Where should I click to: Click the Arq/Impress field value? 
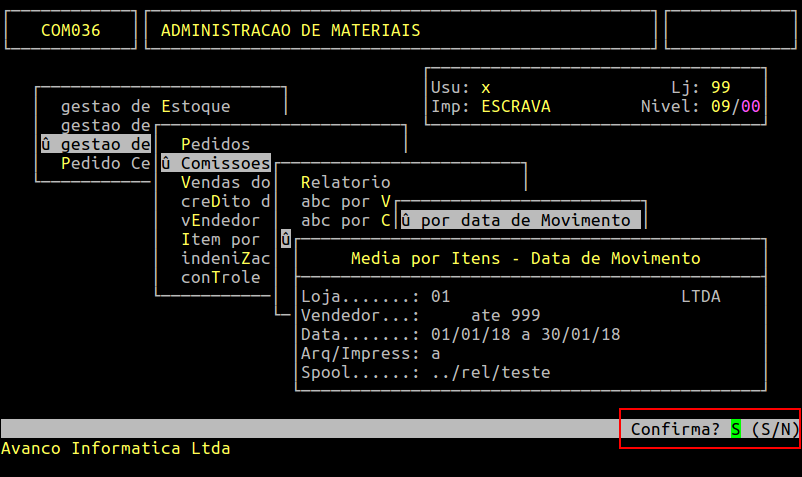[436, 354]
